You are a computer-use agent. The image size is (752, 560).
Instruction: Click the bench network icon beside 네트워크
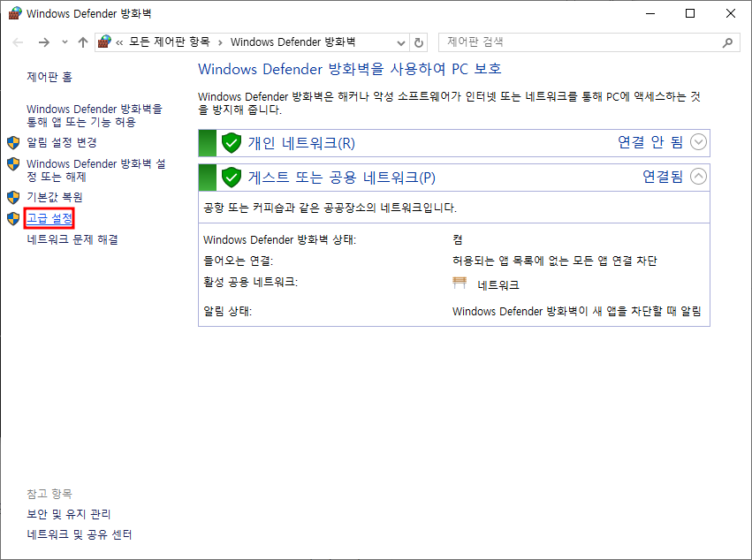pyautogui.click(x=460, y=283)
